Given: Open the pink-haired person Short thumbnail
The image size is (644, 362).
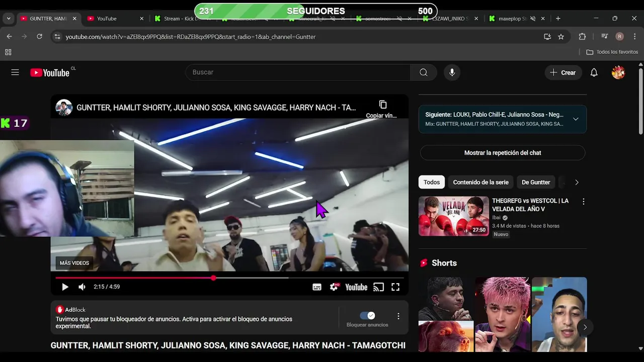Looking at the screenshot, I should [x=502, y=314].
